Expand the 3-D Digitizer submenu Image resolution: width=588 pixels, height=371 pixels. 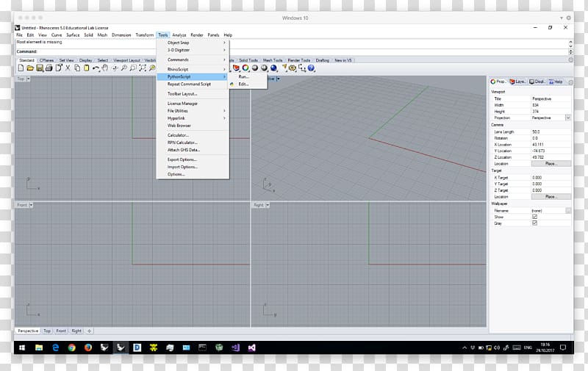tap(193, 50)
